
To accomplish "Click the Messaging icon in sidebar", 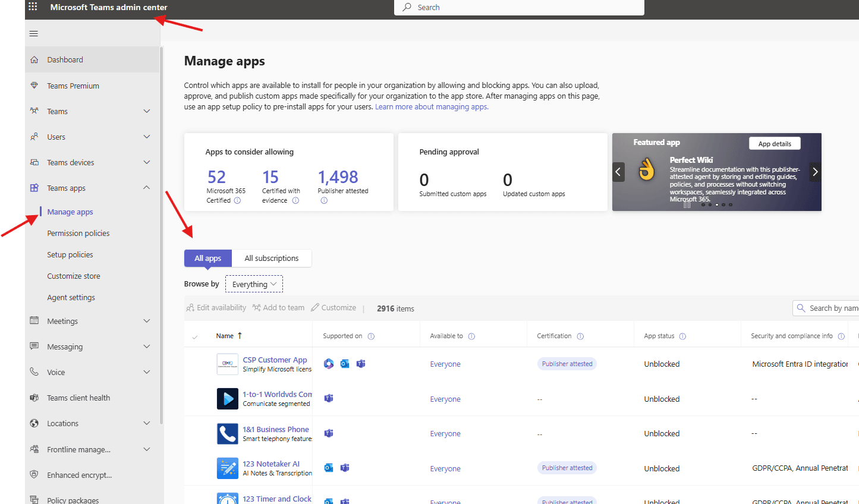I will 34,346.
